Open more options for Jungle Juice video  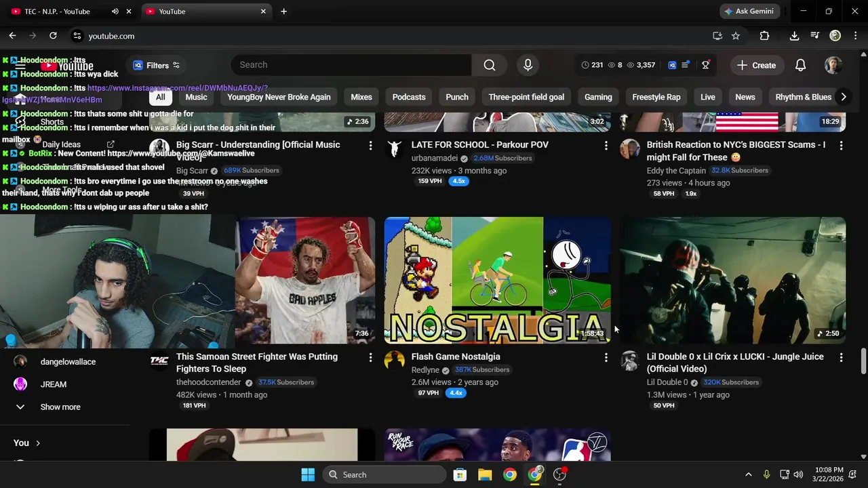click(841, 357)
